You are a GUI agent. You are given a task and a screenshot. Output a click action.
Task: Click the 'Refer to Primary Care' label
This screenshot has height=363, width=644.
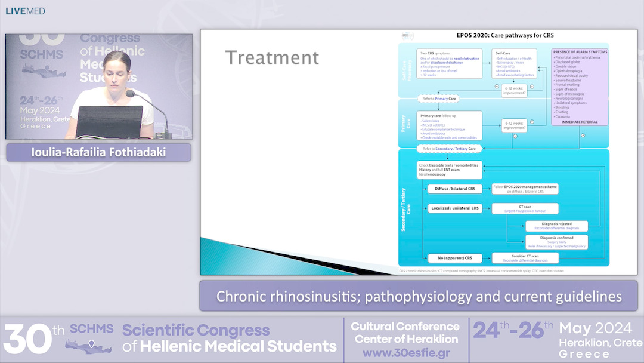[x=439, y=99]
